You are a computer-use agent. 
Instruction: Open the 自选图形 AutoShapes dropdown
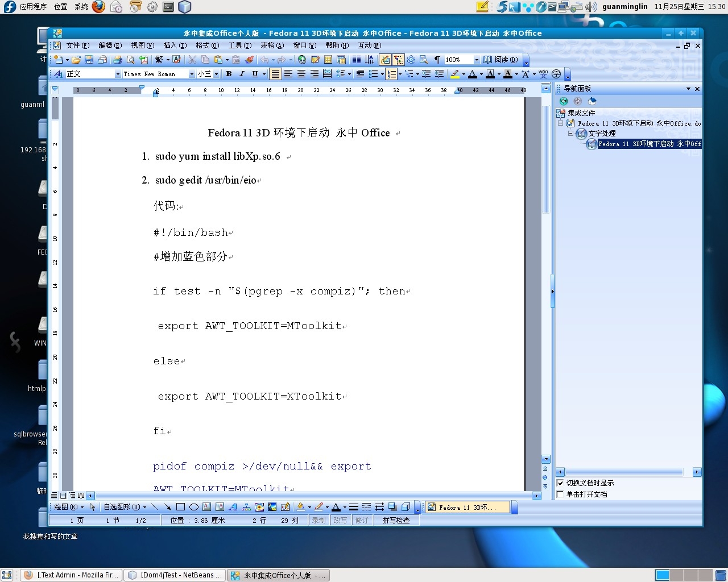click(x=125, y=507)
